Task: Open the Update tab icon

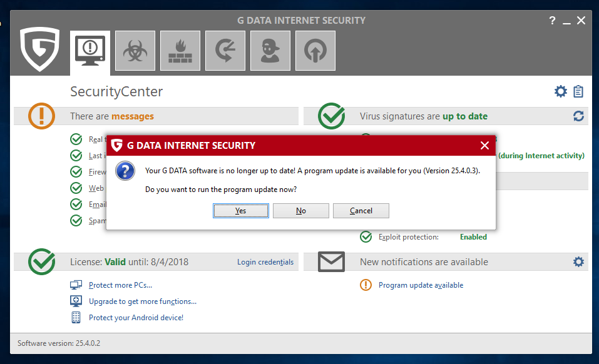Action: click(315, 51)
